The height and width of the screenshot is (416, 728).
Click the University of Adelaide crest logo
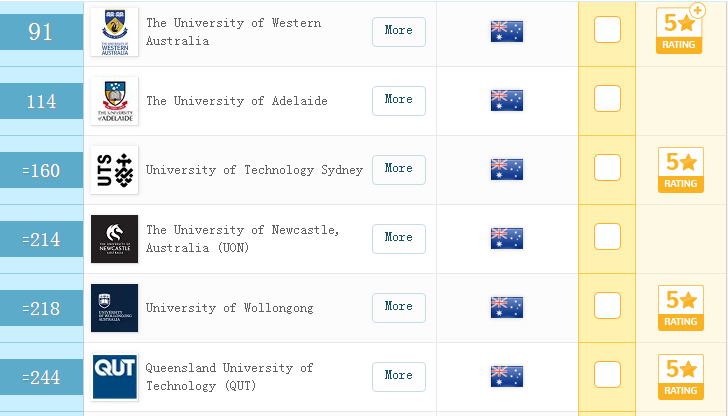(114, 101)
